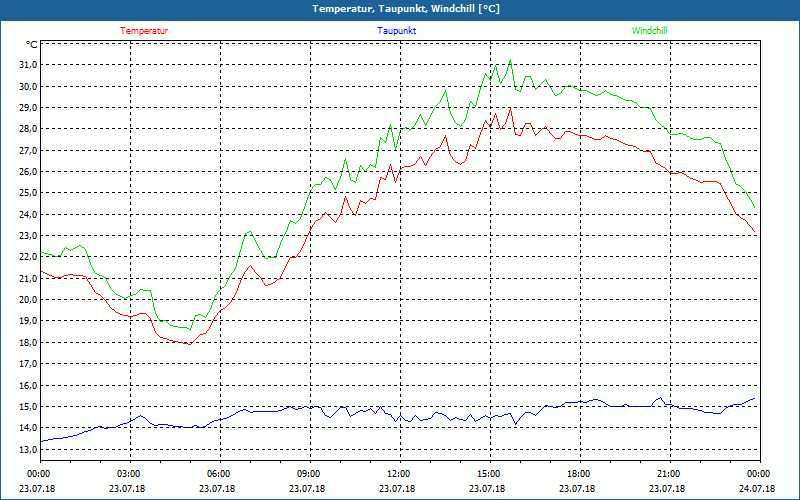Screen dimensions: 800x500
Task: Click the 12:00 time axis label
Action: point(401,474)
